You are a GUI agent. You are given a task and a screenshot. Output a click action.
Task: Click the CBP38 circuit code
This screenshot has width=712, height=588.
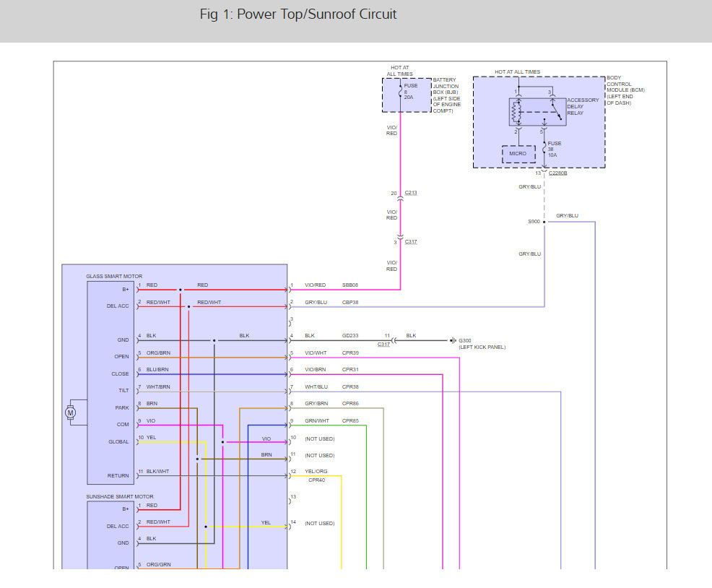tap(350, 302)
